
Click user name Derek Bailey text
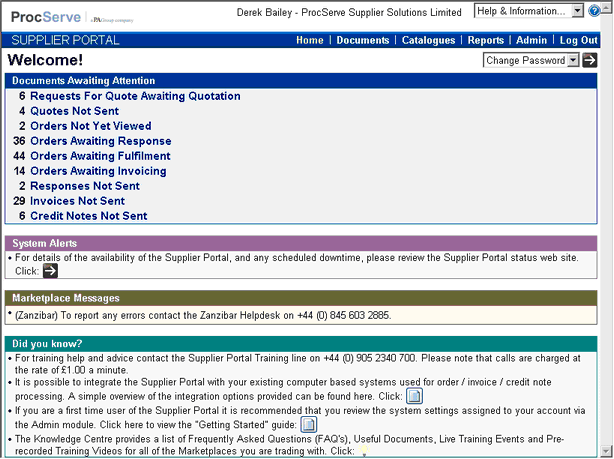(x=264, y=13)
